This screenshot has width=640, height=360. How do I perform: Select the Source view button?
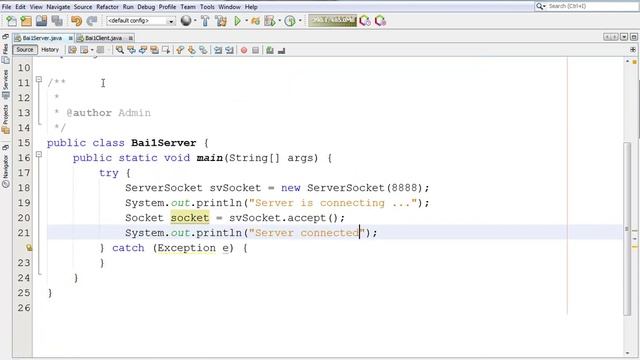click(25, 50)
